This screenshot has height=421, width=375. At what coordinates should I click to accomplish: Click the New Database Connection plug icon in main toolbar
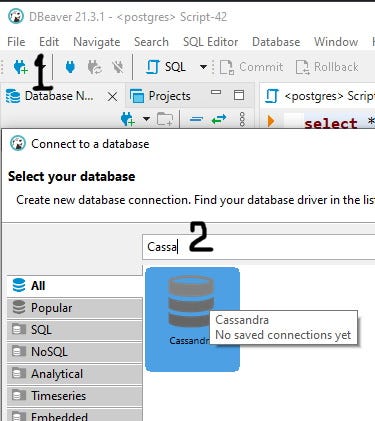pos(21,67)
